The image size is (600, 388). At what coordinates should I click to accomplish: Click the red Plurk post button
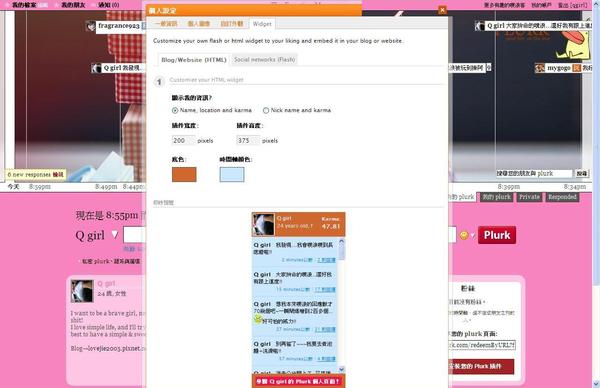tap(497, 235)
